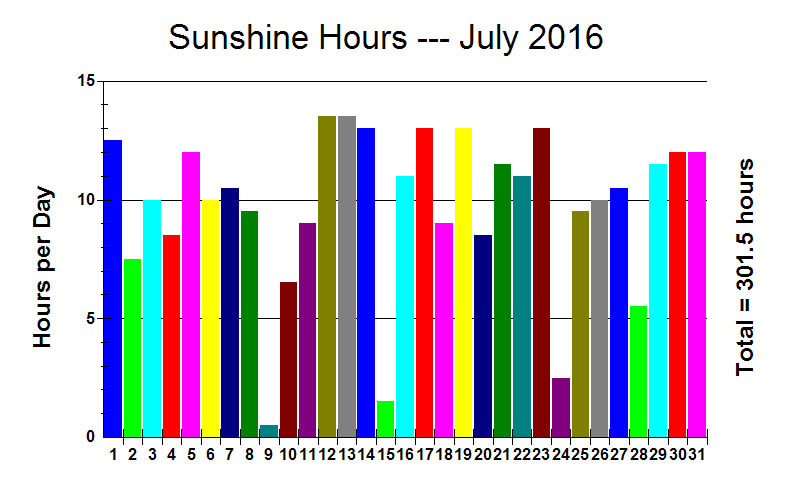Select the yellow bar for day 6
Screen dimensions: 792x491
(210, 318)
